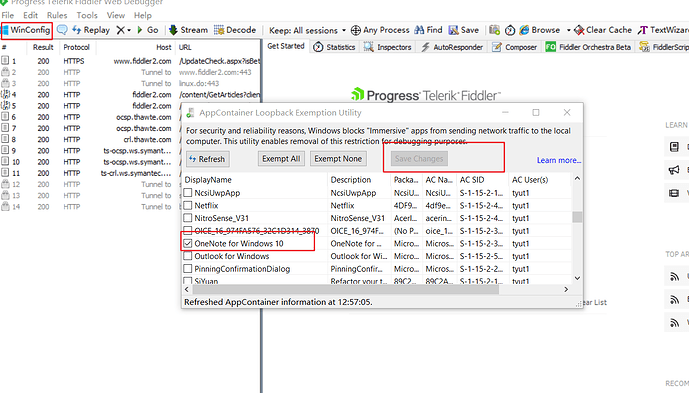Clear Cache from the toolbar
689x393 pixels.
pyautogui.click(x=603, y=30)
